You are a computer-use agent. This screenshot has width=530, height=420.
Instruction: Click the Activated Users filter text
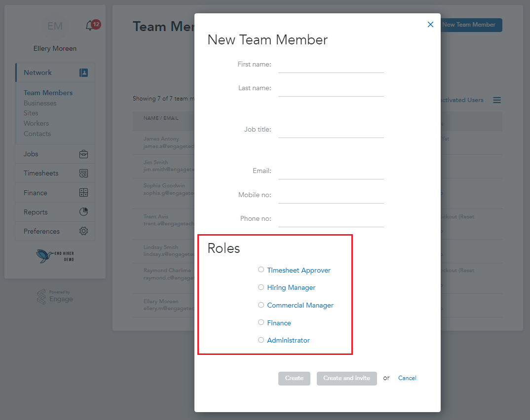tap(462, 100)
